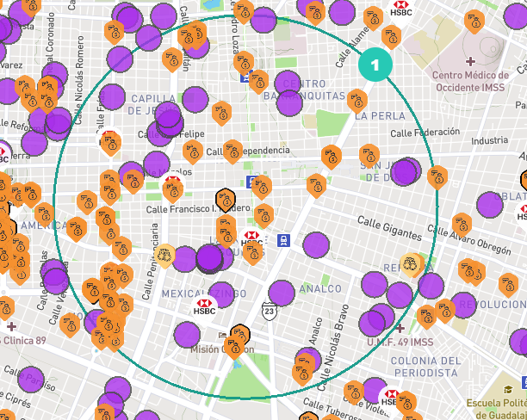Select orange marker on Calle Alvaro Obregón

tap(462, 225)
